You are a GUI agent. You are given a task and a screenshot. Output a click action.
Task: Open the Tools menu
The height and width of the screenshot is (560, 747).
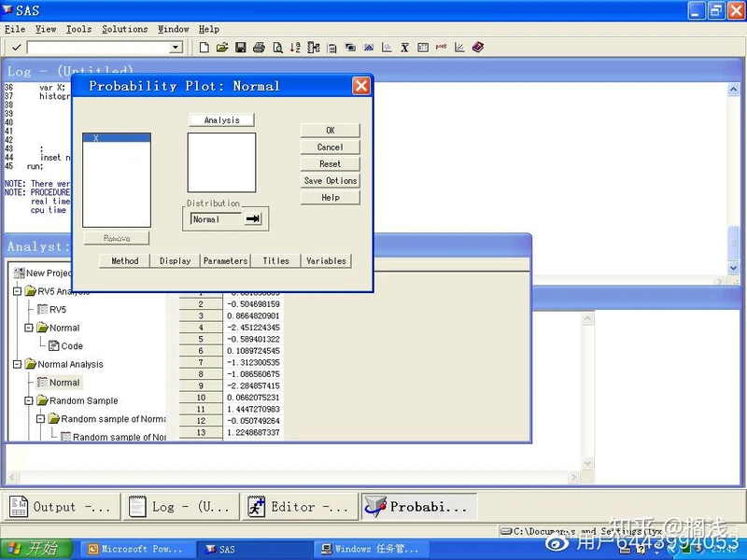click(x=78, y=29)
